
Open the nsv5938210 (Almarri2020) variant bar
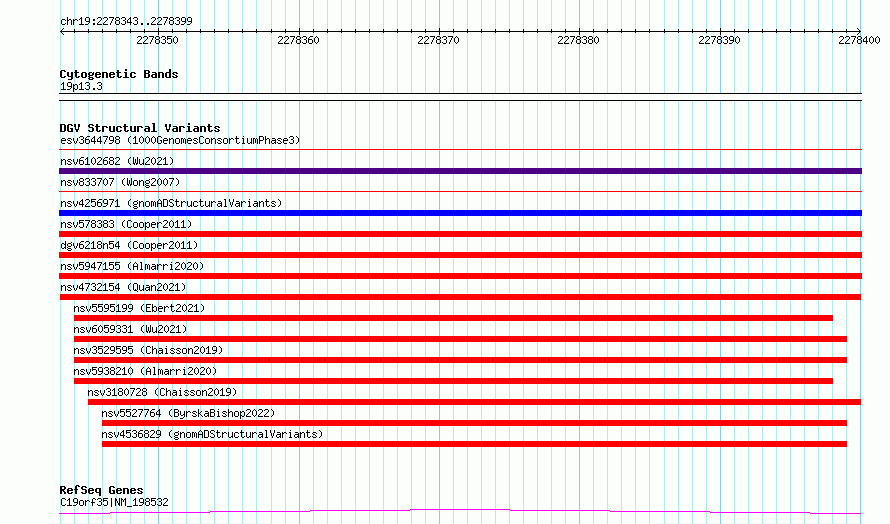(453, 381)
